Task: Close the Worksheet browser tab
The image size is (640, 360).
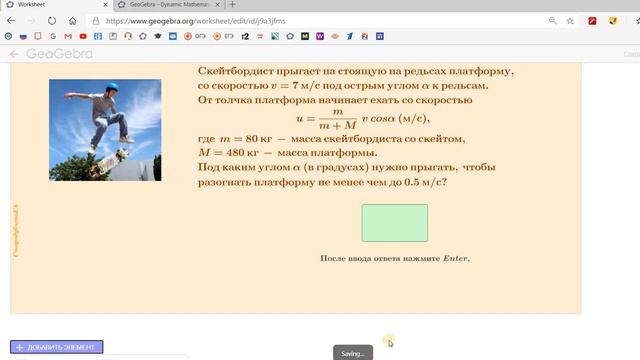Action: tap(105, 5)
